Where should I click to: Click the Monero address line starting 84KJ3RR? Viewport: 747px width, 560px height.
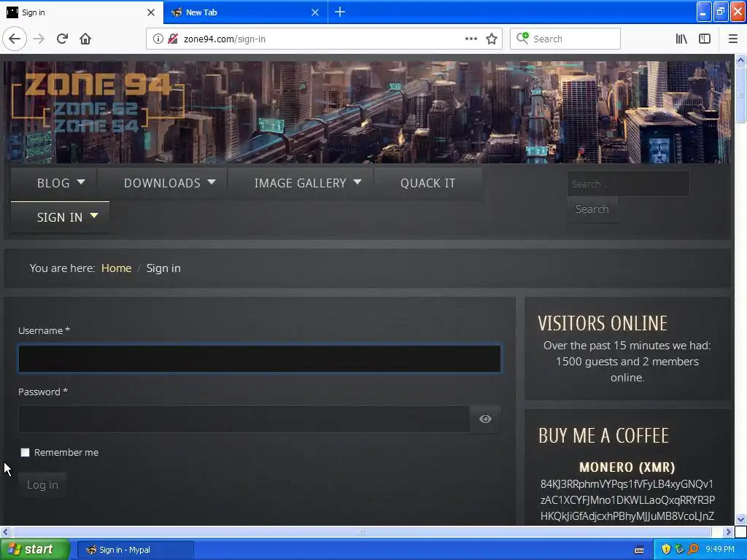627,484
